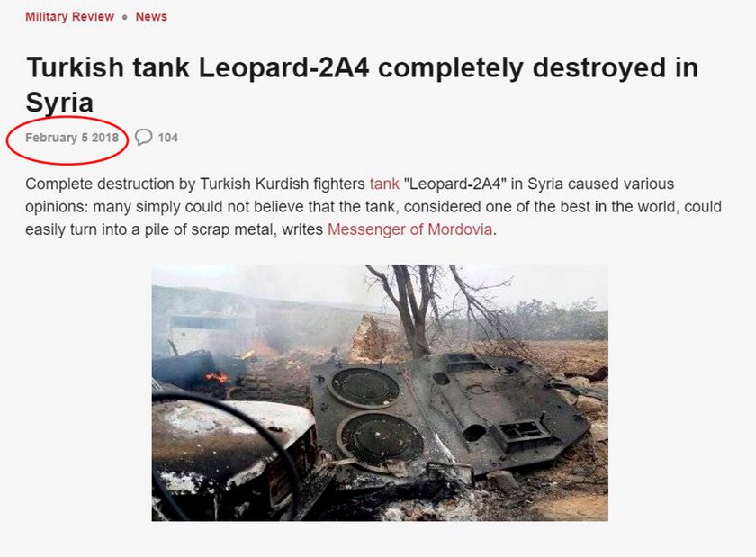The width and height of the screenshot is (756, 557).
Task: Click the February 5 2018 date
Action: [x=72, y=138]
